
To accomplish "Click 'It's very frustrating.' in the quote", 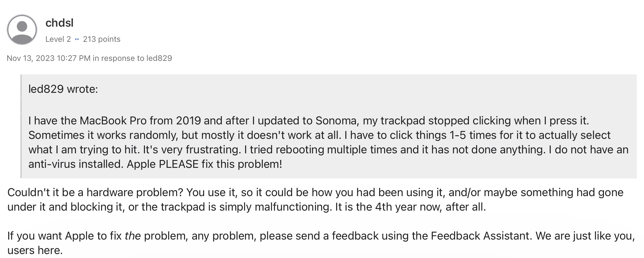I will pyautogui.click(x=192, y=150).
